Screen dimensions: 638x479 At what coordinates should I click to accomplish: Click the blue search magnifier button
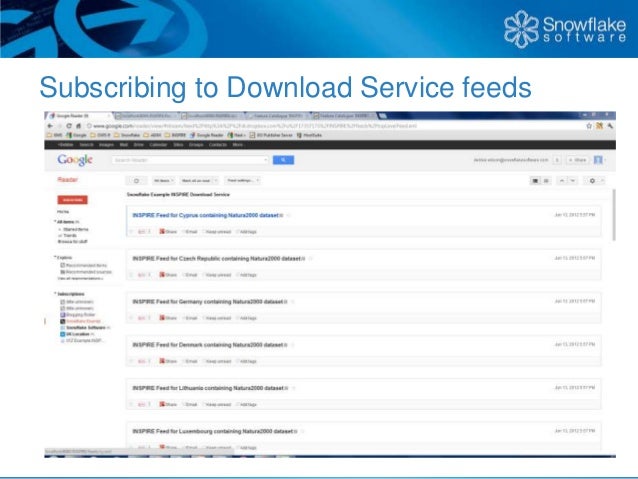[283, 160]
